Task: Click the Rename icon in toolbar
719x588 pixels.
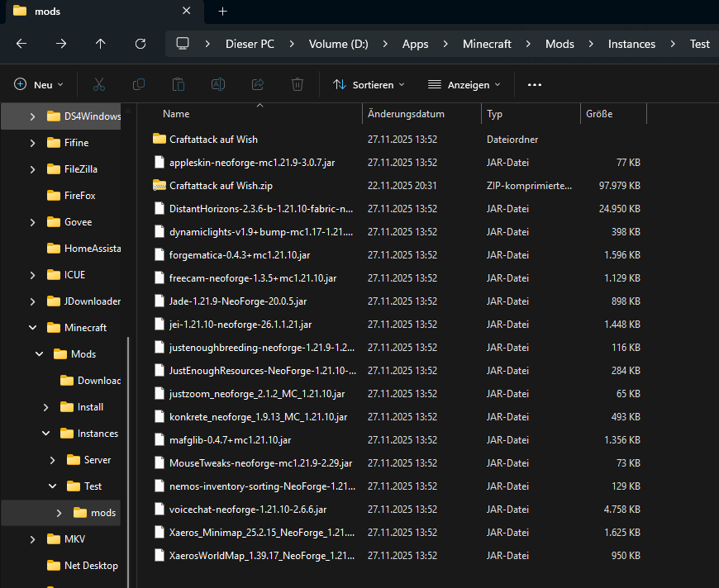Action: (218, 84)
